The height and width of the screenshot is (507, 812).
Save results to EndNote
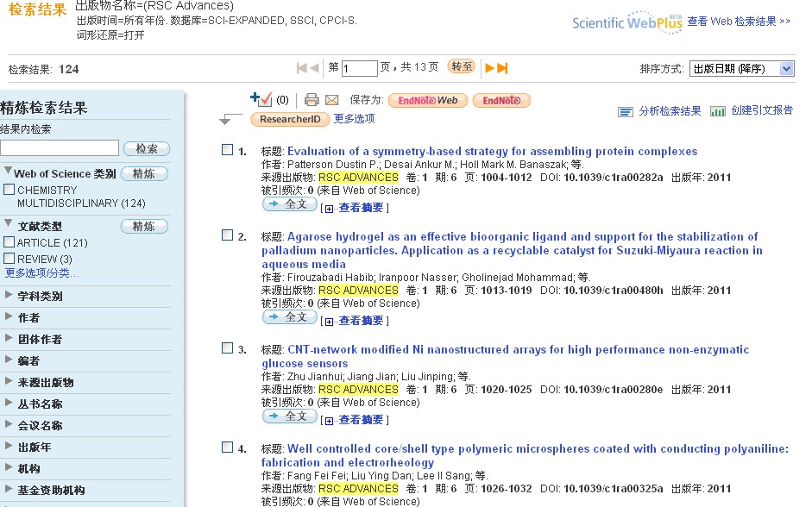tap(501, 100)
